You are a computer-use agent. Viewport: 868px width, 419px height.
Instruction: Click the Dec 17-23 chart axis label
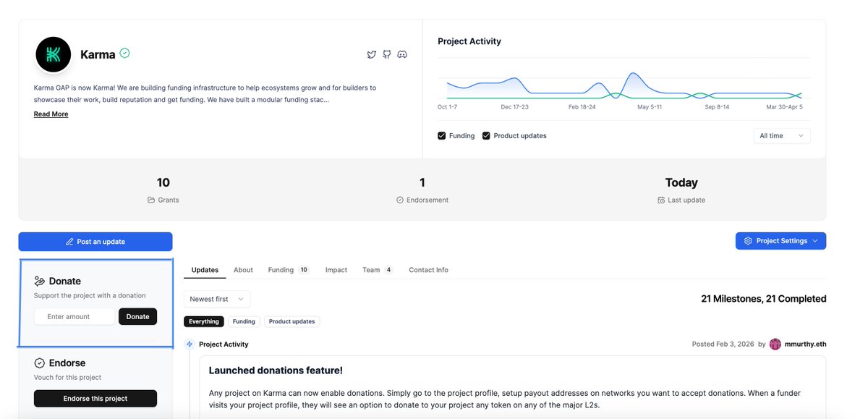click(514, 106)
